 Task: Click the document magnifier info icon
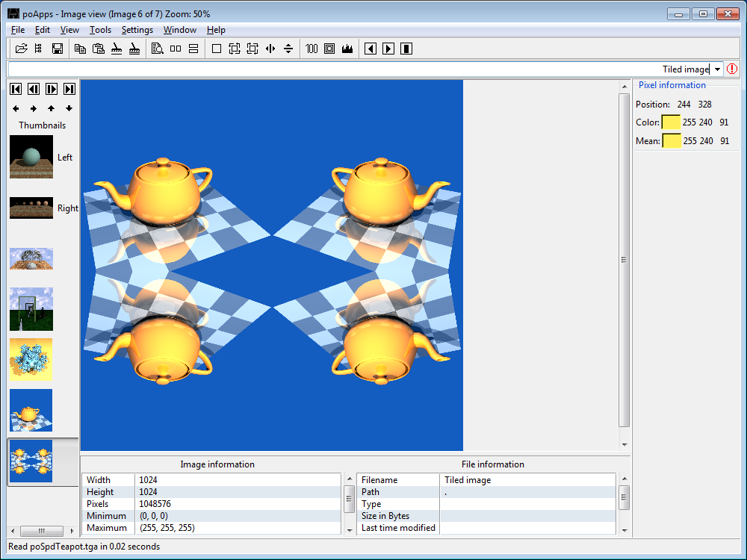coord(157,49)
